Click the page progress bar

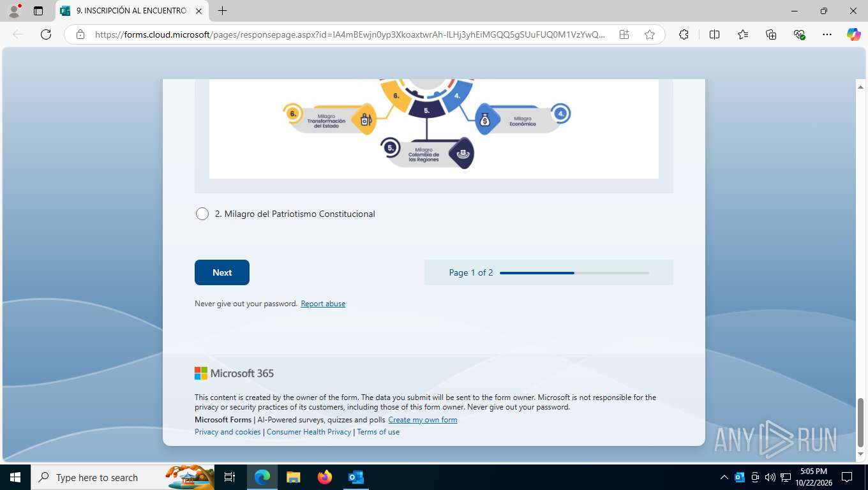point(574,273)
